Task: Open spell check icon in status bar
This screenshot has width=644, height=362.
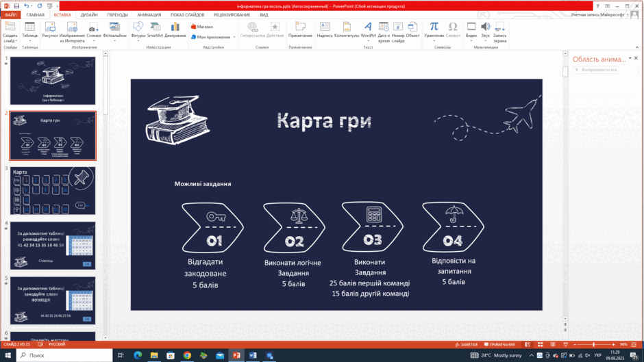Action: [40, 344]
